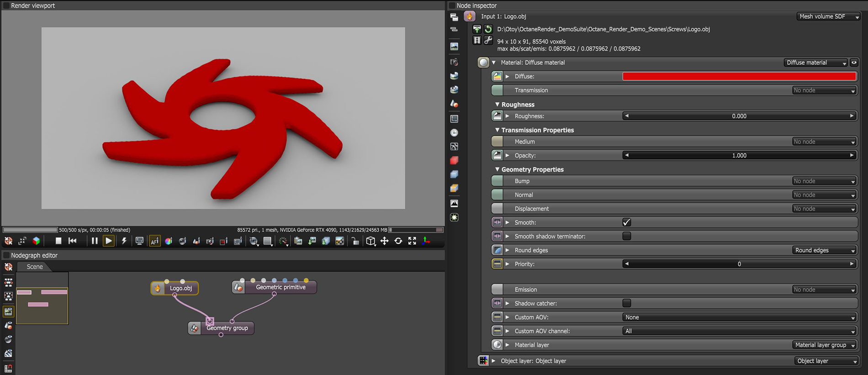Screen dimensions: 868x375
Task: Collapse the Geometry Properties section
Action: click(x=497, y=169)
